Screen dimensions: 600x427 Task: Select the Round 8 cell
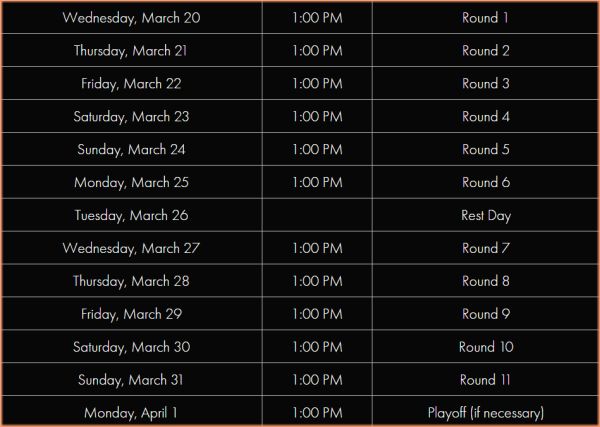[x=485, y=281]
